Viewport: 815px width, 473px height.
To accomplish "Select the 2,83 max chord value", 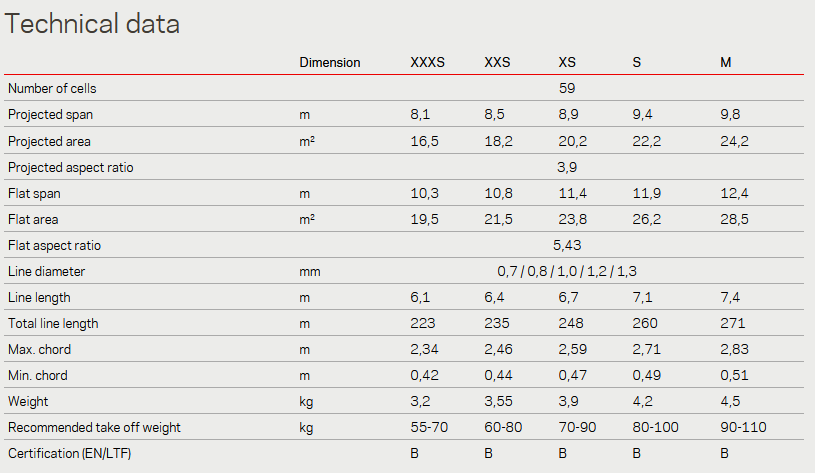I will coord(734,349).
